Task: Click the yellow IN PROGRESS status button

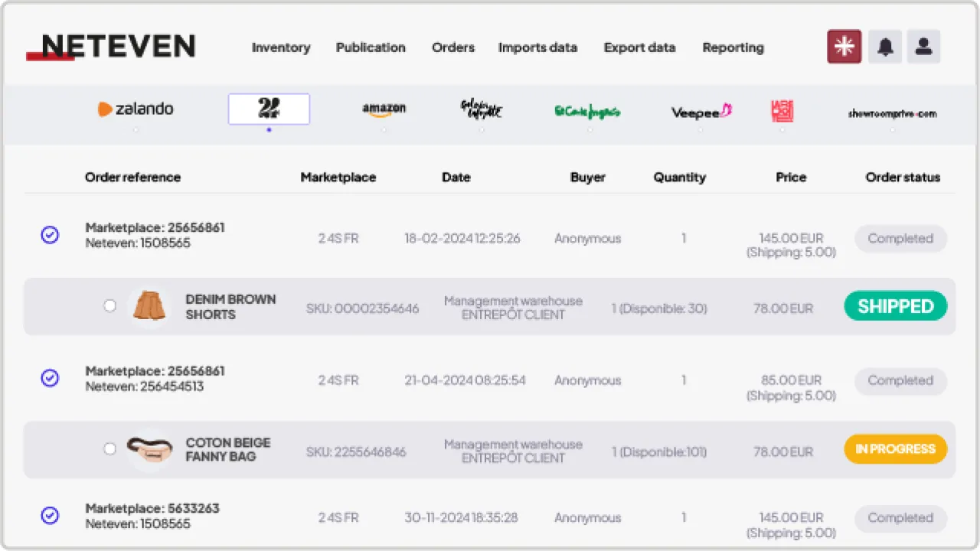Action: pyautogui.click(x=895, y=449)
